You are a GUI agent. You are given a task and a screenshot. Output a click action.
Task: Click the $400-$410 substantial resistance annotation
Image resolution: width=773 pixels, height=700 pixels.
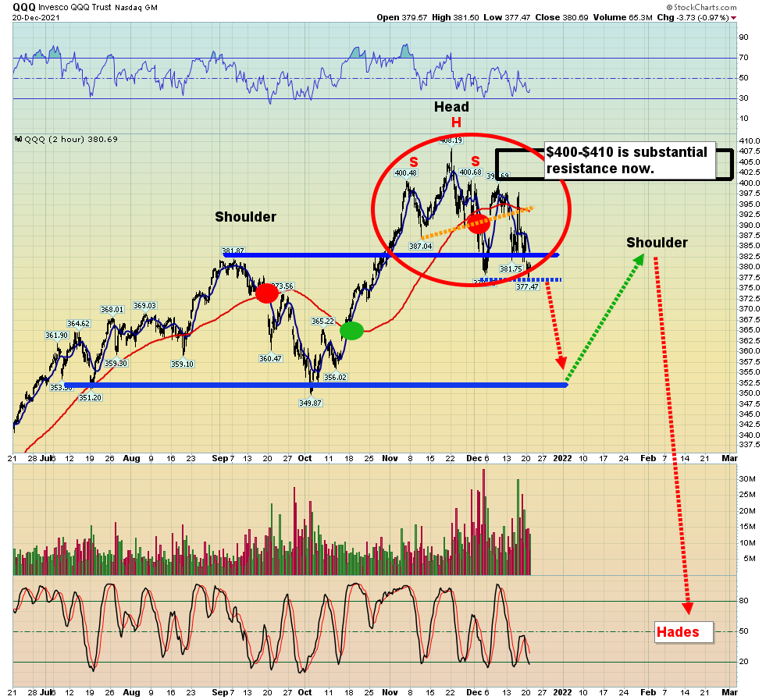click(627, 159)
